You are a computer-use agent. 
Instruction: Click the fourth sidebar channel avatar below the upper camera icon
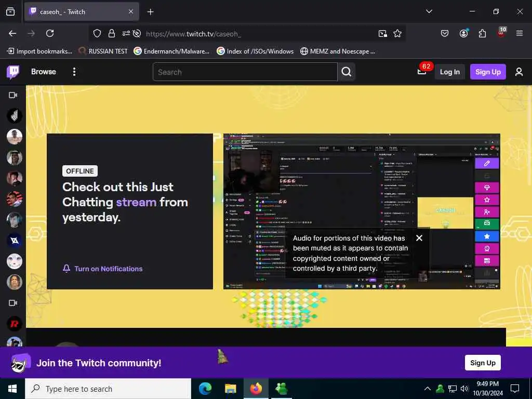14,178
